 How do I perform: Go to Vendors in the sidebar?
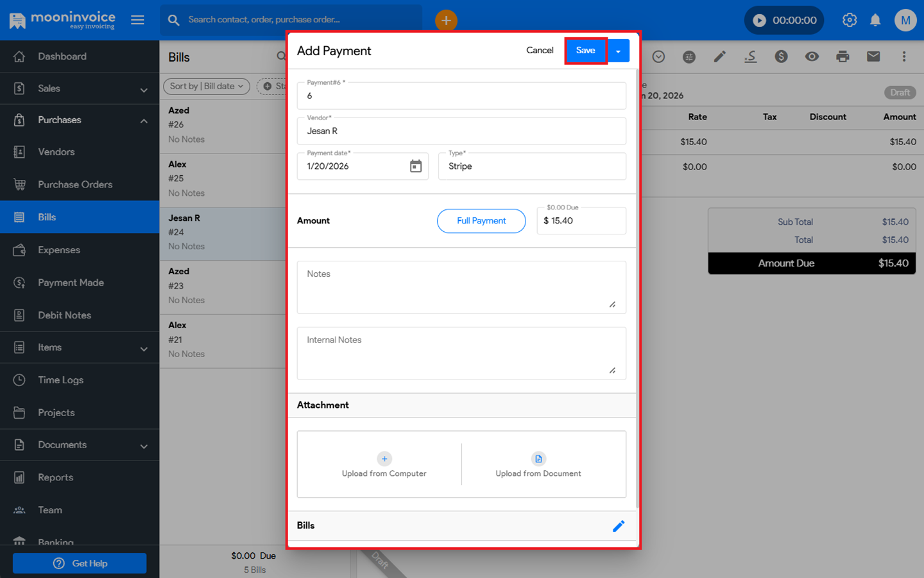(x=56, y=152)
